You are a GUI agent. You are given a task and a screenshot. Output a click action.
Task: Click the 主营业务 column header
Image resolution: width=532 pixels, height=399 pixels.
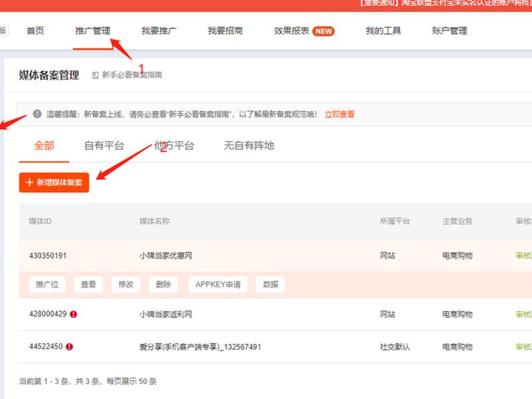458,221
